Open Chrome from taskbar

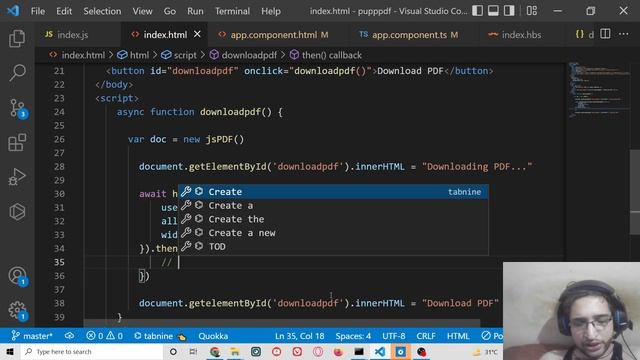[x=215, y=351]
